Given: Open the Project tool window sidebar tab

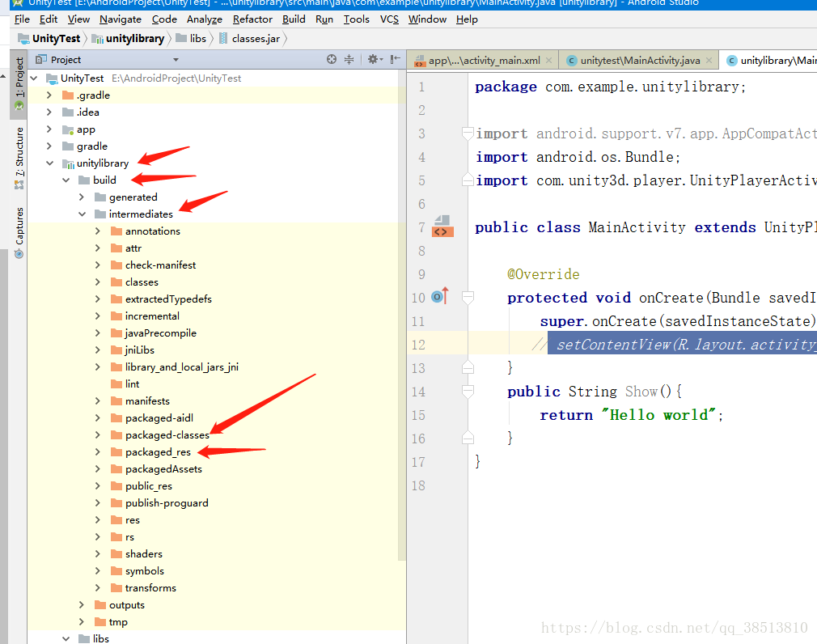Looking at the screenshot, I should point(19,83).
